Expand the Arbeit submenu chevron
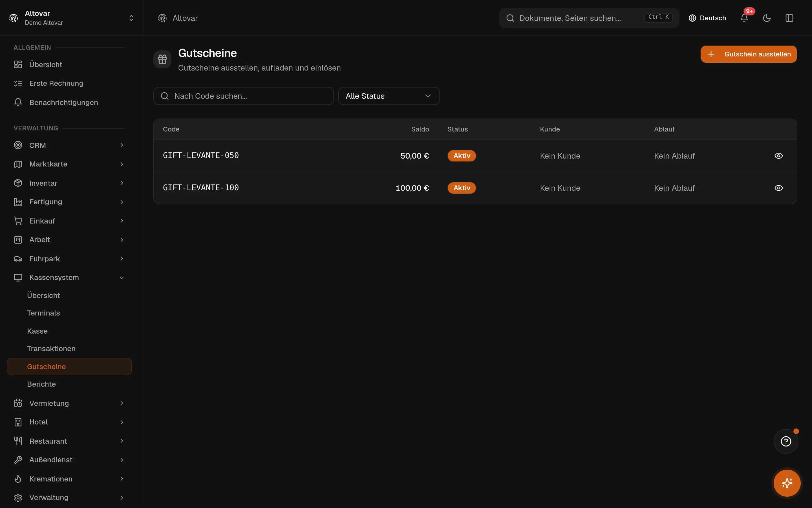The image size is (812, 508). 122,240
